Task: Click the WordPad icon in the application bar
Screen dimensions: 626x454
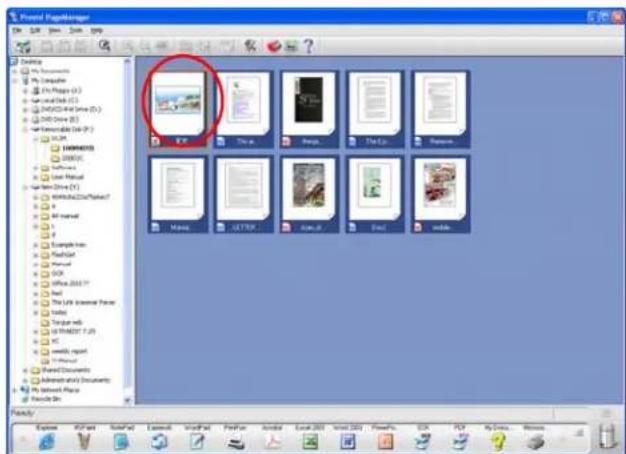Action: click(x=197, y=442)
